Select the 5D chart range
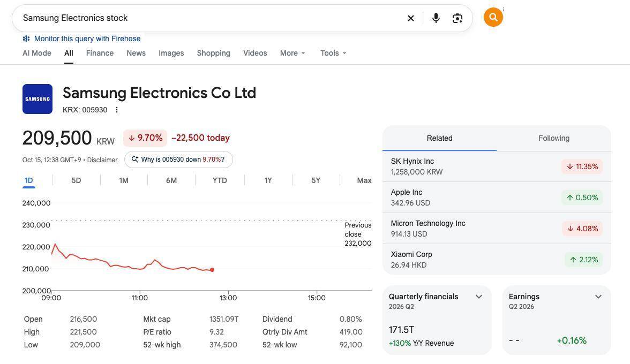The image size is (630, 364). [76, 180]
